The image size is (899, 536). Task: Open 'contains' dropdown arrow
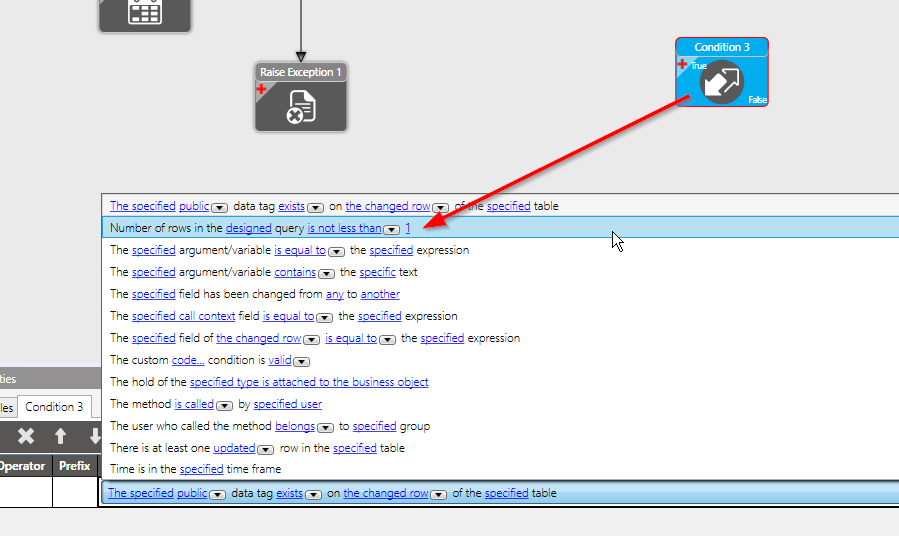[327, 273]
